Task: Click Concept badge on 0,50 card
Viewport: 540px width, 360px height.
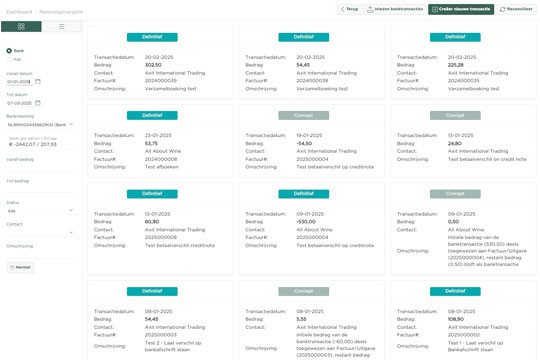Action: 455,194
